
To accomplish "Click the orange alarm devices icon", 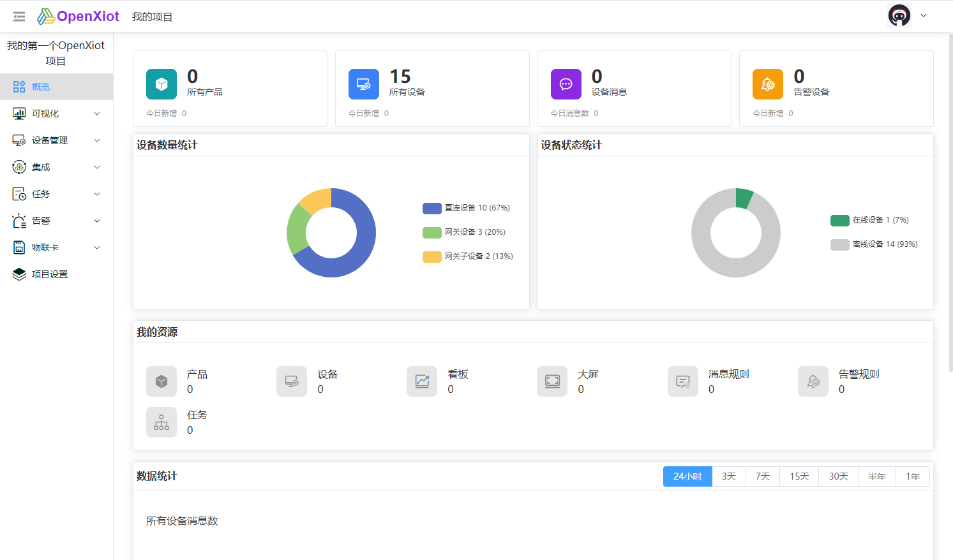I will 768,84.
